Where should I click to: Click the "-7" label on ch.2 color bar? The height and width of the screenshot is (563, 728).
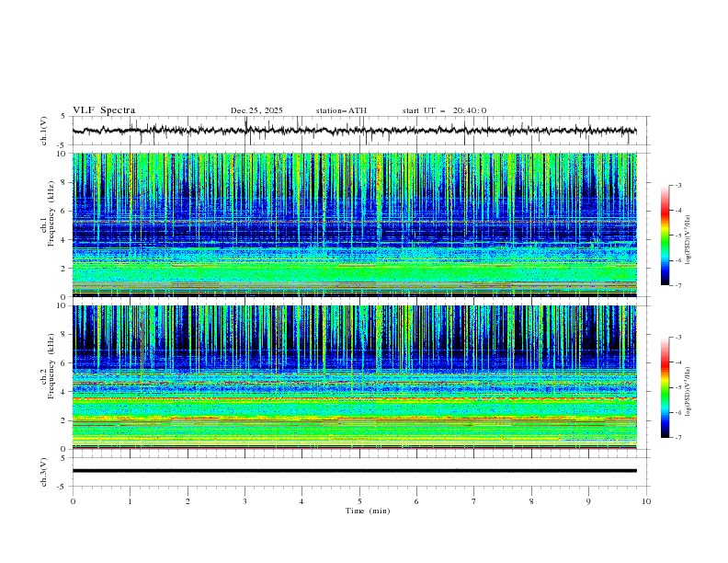click(677, 437)
